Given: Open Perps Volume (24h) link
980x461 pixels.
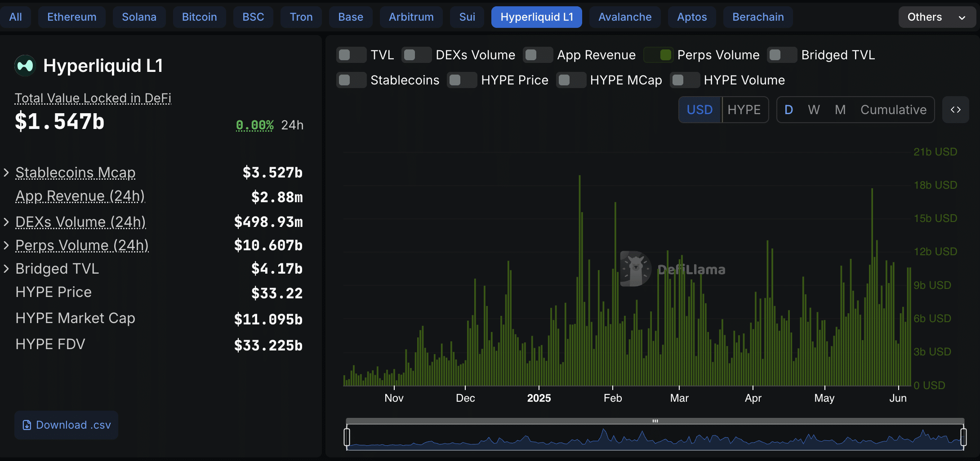Looking at the screenshot, I should 82,245.
